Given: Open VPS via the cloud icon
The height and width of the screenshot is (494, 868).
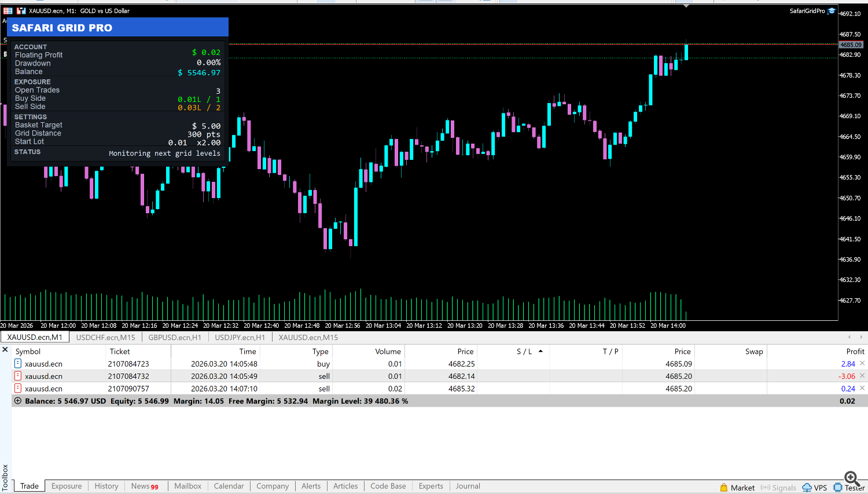Looking at the screenshot, I should coord(806,486).
